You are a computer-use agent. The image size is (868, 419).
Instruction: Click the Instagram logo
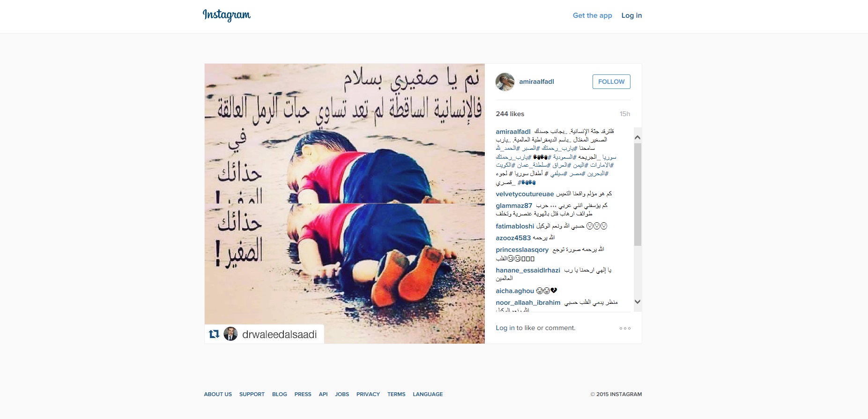point(227,15)
